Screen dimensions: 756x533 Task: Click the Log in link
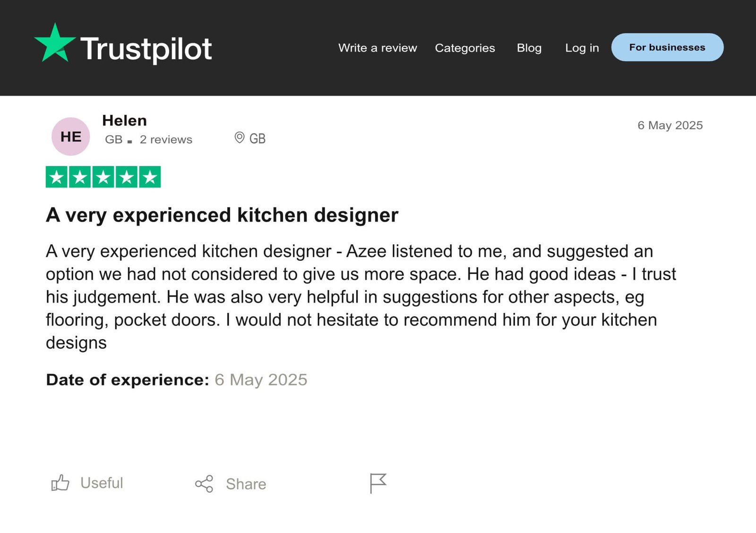coord(582,48)
